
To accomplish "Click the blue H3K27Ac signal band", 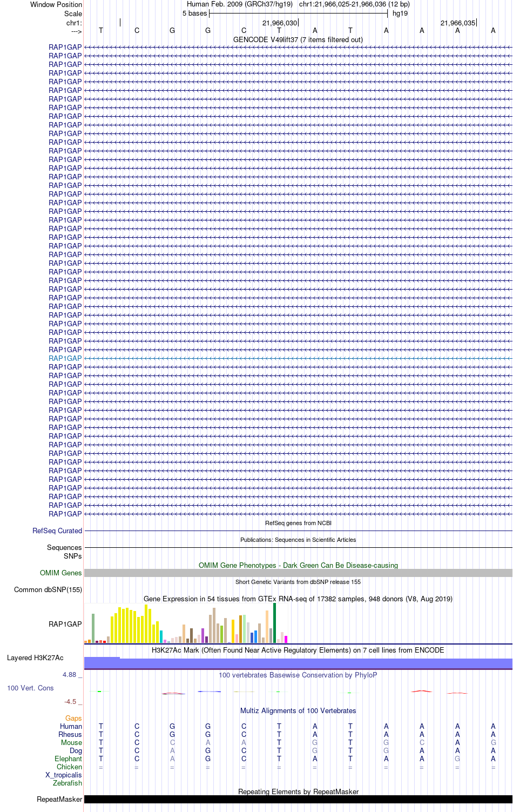I will coord(298,663).
